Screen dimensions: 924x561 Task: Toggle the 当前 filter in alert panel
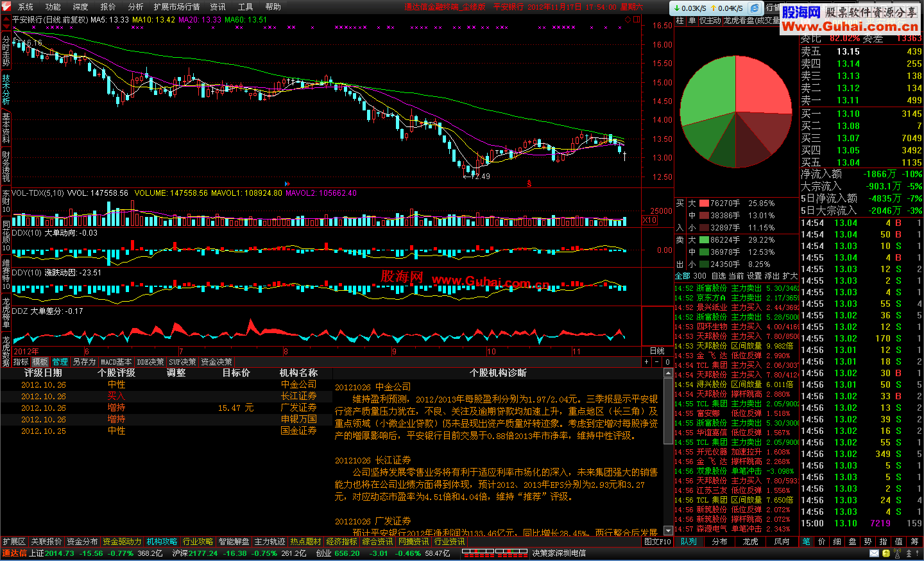(736, 276)
